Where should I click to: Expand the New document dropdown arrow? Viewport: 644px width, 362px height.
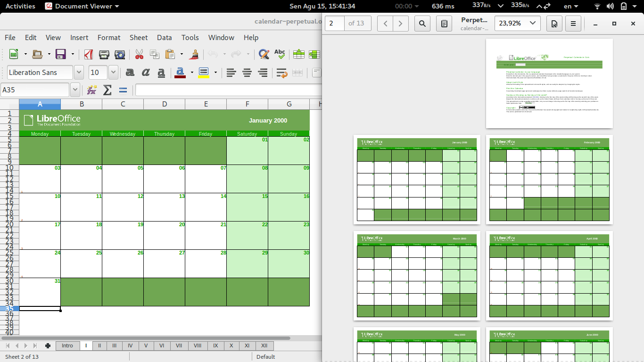(25, 54)
